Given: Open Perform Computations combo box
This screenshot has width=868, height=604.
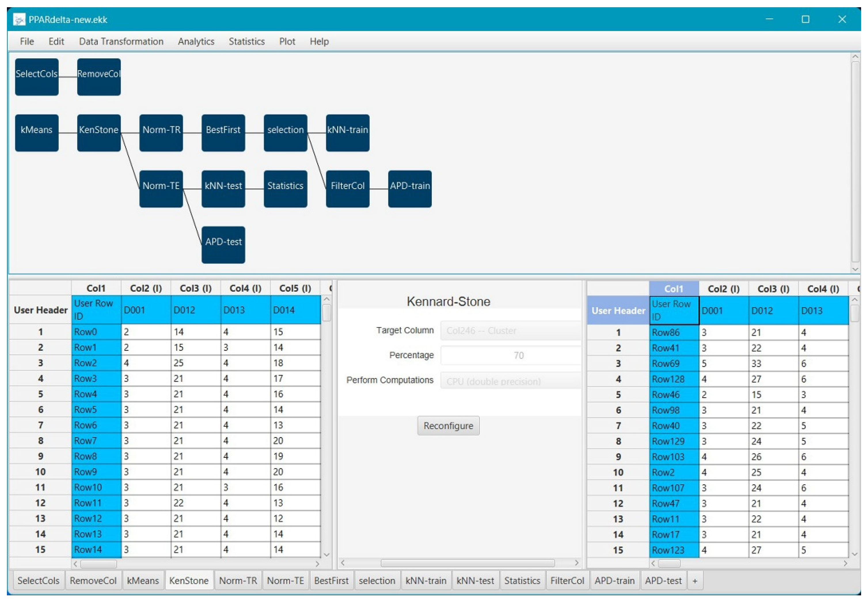Looking at the screenshot, I should click(x=510, y=381).
